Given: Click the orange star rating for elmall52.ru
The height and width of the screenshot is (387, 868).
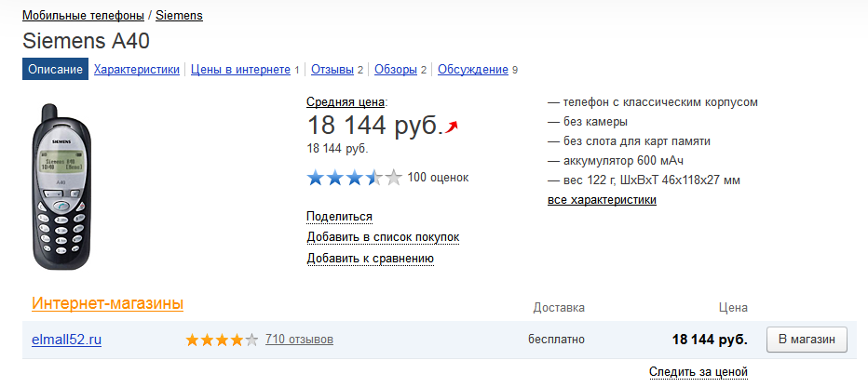Looking at the screenshot, I should pos(222,340).
